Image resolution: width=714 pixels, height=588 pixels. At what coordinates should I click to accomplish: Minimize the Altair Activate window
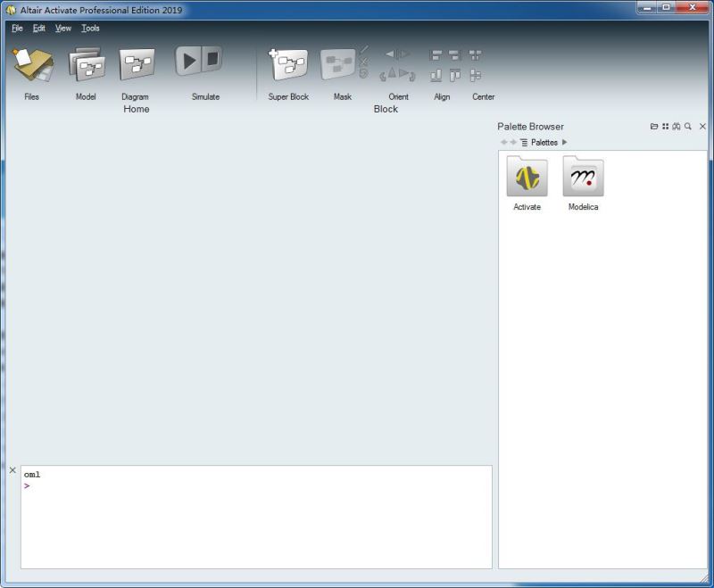click(647, 8)
